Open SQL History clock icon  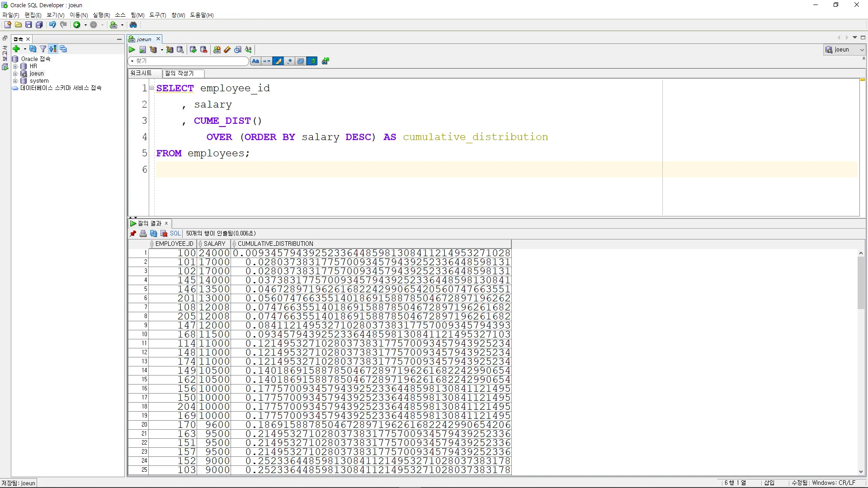click(238, 50)
